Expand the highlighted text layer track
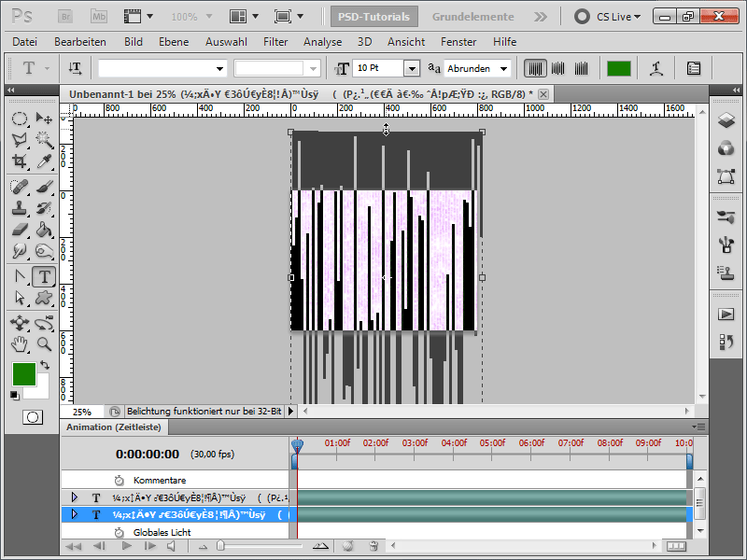The height and width of the screenshot is (560, 747). (x=74, y=514)
